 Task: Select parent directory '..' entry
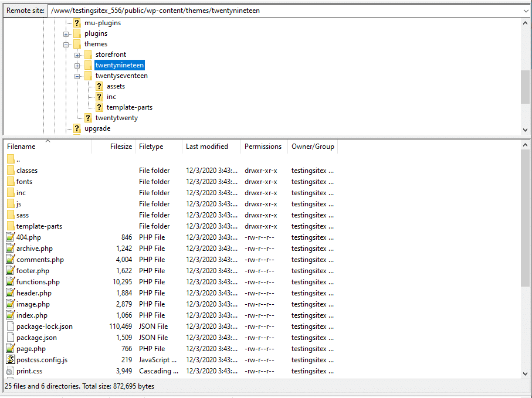point(18,159)
